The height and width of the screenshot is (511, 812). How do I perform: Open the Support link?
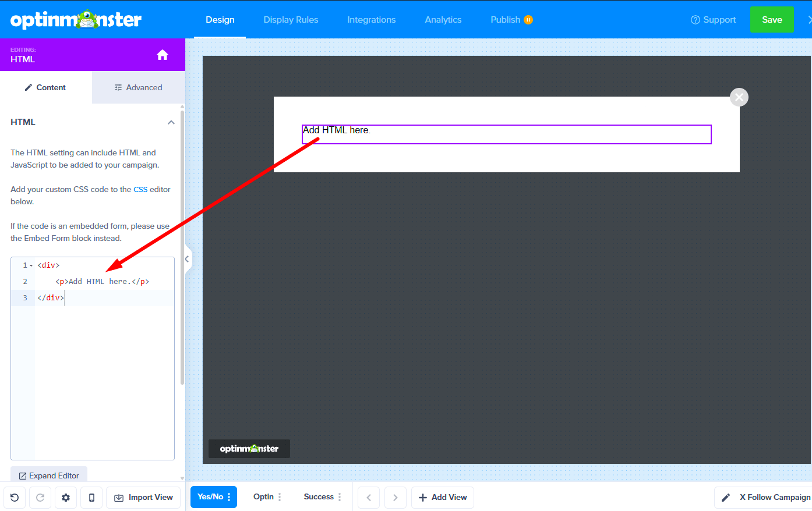point(714,20)
